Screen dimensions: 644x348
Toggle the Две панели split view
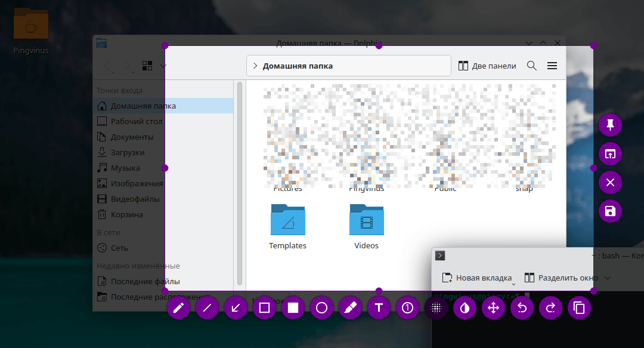tap(487, 66)
